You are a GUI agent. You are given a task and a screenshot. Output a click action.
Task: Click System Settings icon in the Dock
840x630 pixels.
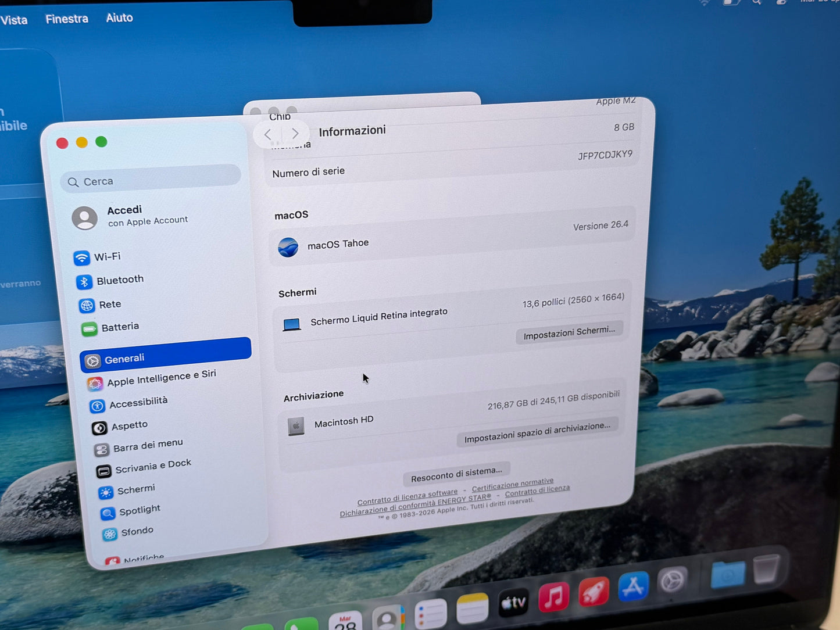coord(672,580)
